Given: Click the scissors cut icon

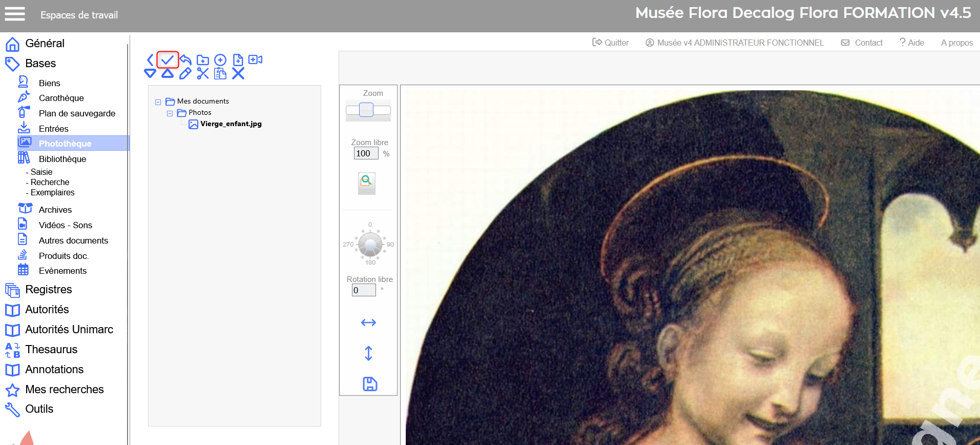Looking at the screenshot, I should point(203,74).
